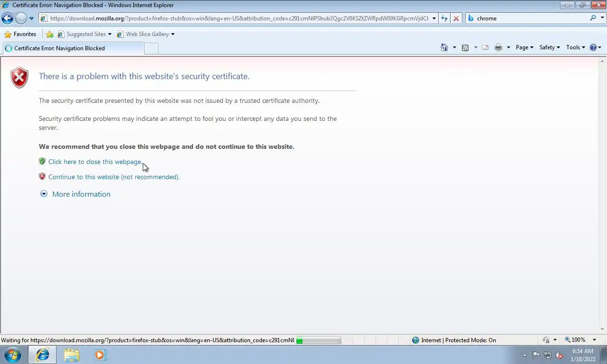The image size is (607, 364).
Task: Open Suggested Sites link
Action: (x=82, y=34)
